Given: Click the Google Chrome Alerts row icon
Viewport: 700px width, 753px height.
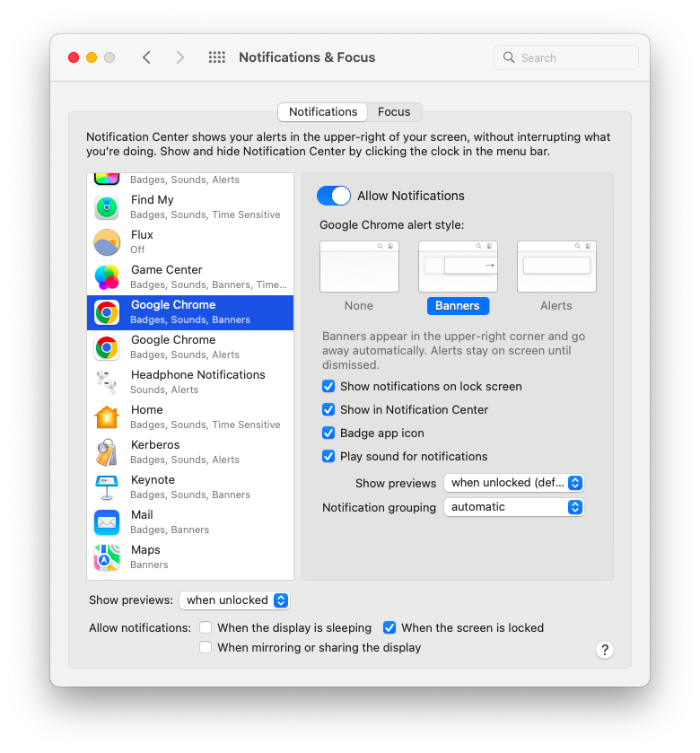Looking at the screenshot, I should tap(107, 347).
